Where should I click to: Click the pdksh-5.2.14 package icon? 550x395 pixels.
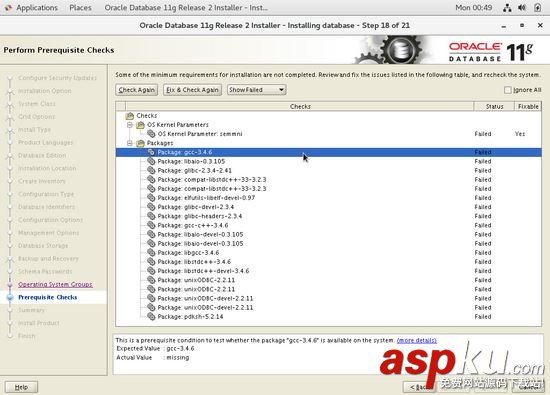[x=151, y=316]
